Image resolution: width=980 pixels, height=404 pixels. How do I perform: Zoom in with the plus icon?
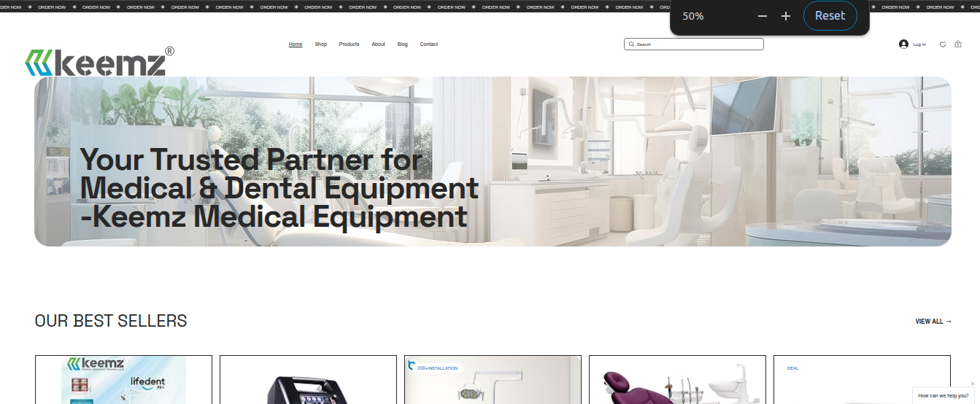[x=786, y=16]
